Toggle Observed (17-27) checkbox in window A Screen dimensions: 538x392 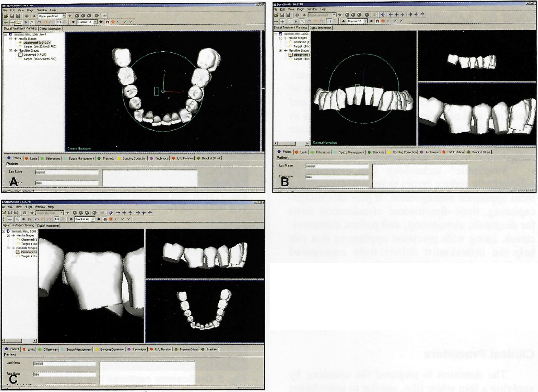(x=20, y=43)
